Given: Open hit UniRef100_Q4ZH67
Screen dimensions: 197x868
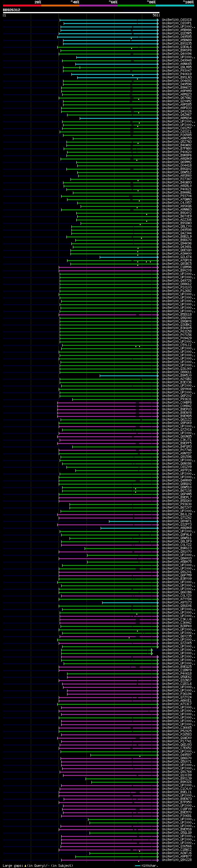Looking at the screenshot, I should point(177,115).
